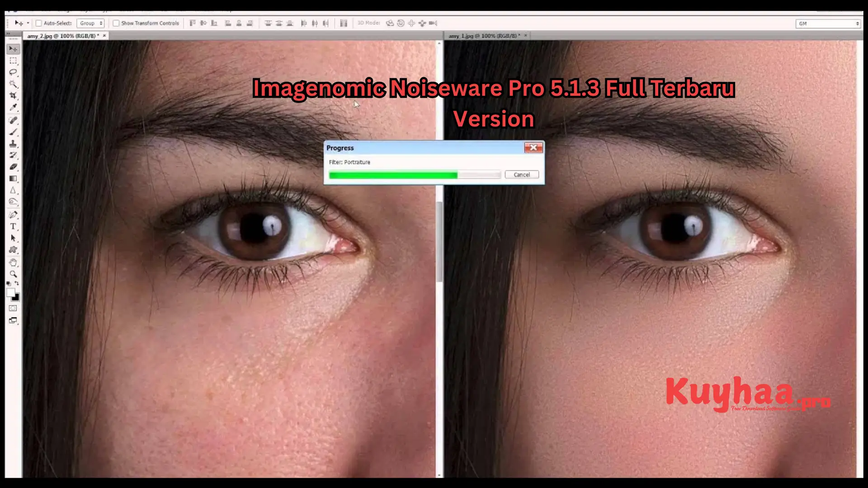Select the Blur triangle tool
The image size is (868, 488).
(x=13, y=191)
